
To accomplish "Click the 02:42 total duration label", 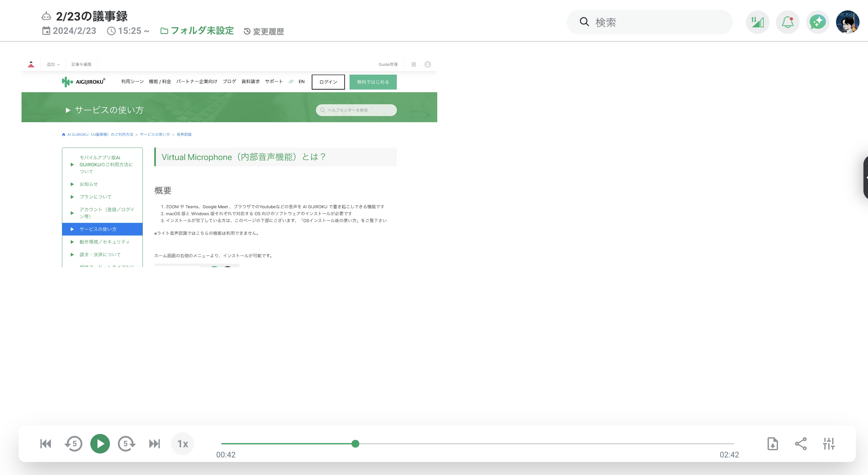I will pyautogui.click(x=729, y=455).
